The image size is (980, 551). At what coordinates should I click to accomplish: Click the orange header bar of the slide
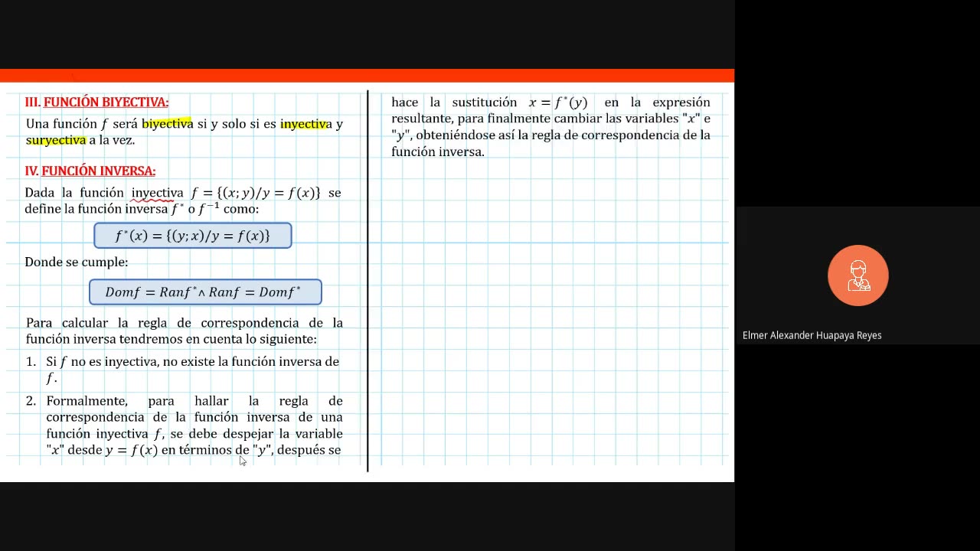pyautogui.click(x=367, y=75)
